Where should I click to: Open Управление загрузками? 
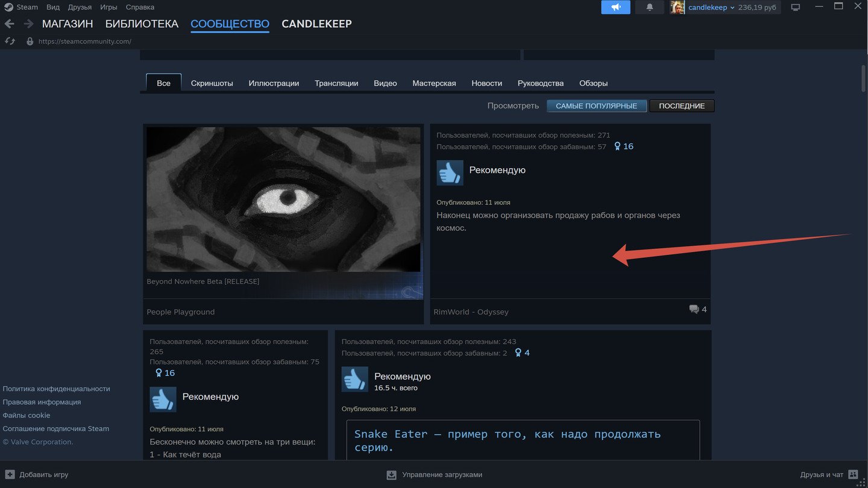click(435, 475)
